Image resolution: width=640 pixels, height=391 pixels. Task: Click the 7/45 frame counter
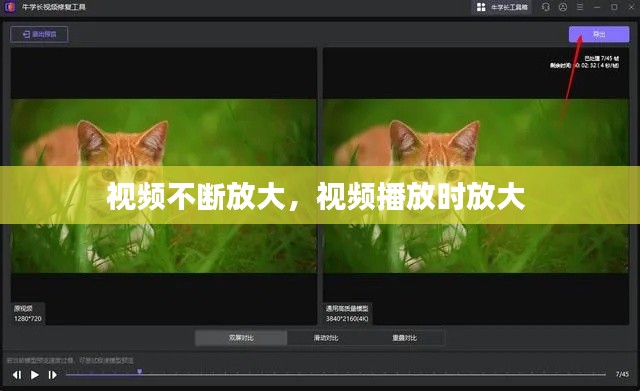[x=622, y=374]
